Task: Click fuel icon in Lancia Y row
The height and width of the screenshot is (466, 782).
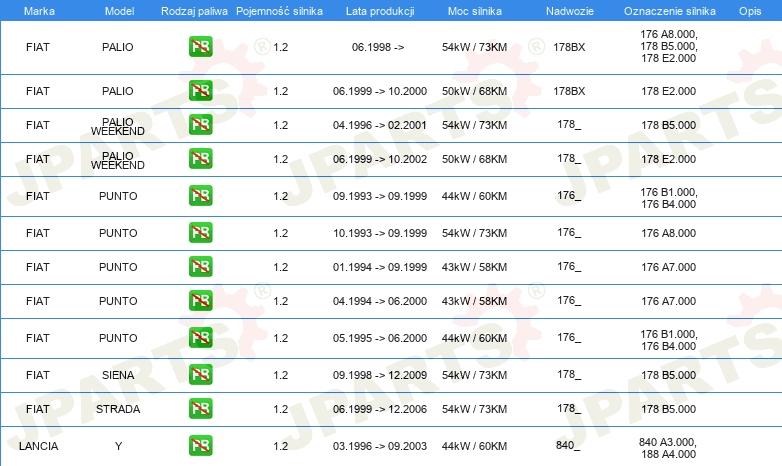Action: 200,446
